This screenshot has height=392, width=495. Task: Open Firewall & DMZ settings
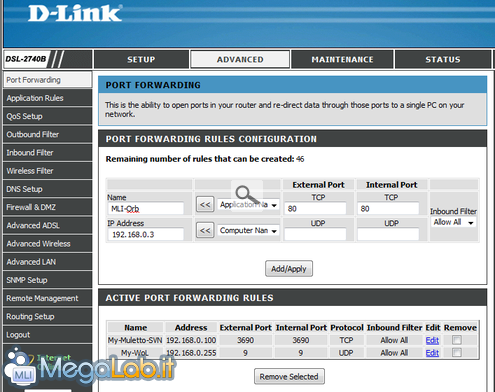(x=47, y=207)
